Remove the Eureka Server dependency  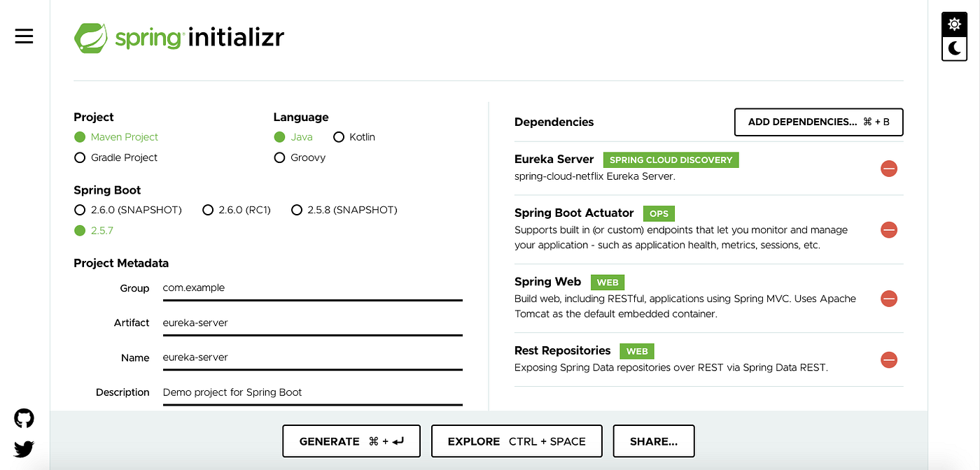888,169
